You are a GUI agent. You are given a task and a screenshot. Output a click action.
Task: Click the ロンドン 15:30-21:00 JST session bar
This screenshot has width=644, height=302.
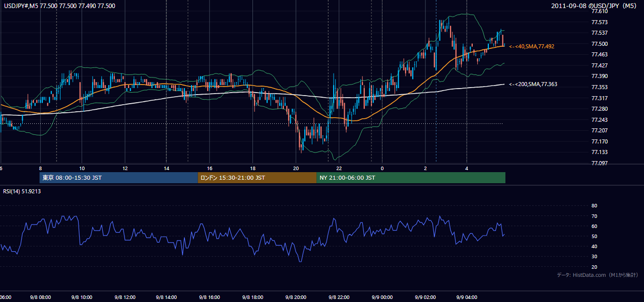pos(257,178)
